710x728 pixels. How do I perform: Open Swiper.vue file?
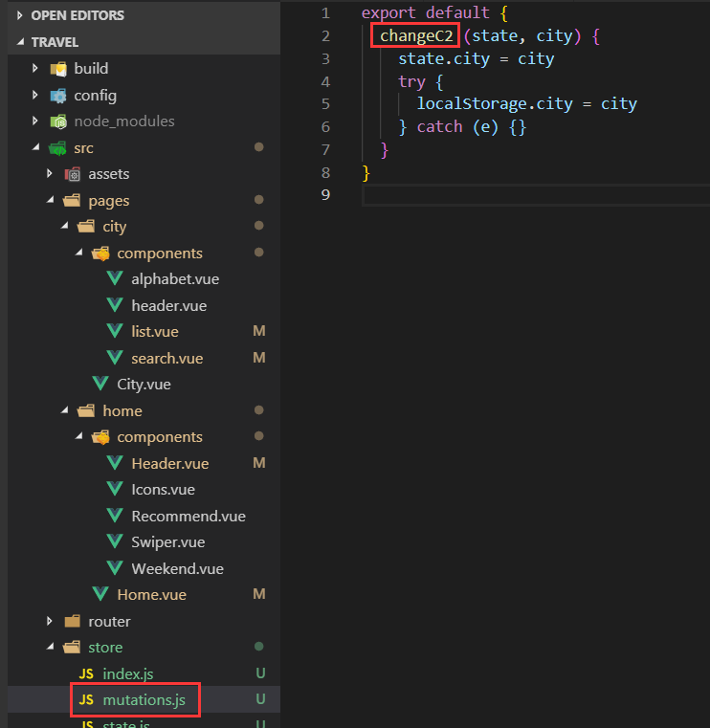[x=168, y=542]
